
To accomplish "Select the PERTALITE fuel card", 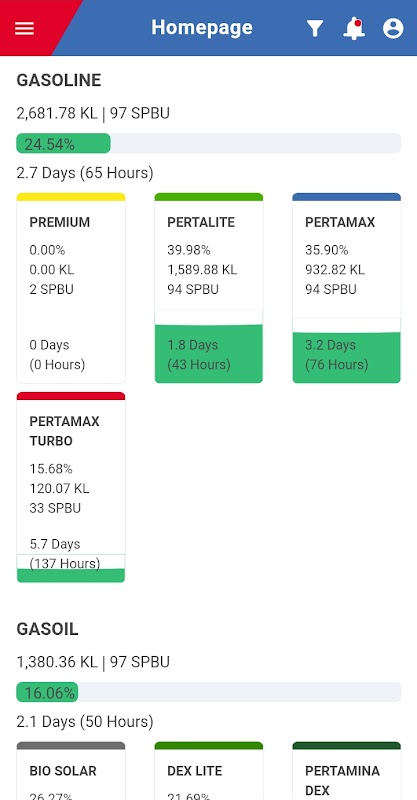I will click(209, 288).
